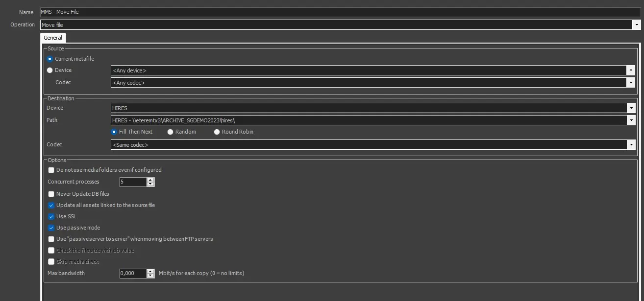Enable Do not use mediafolders checkbox
The height and width of the screenshot is (301, 644).
pyautogui.click(x=51, y=170)
